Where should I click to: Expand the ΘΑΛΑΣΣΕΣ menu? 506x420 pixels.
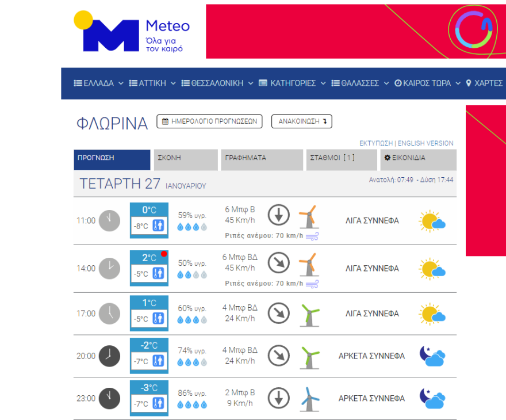coord(360,83)
